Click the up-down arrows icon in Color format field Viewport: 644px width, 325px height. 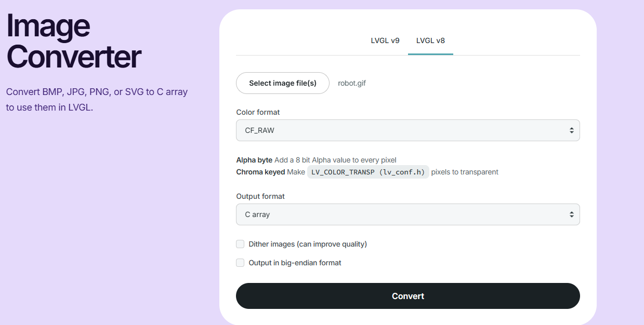[x=571, y=130]
